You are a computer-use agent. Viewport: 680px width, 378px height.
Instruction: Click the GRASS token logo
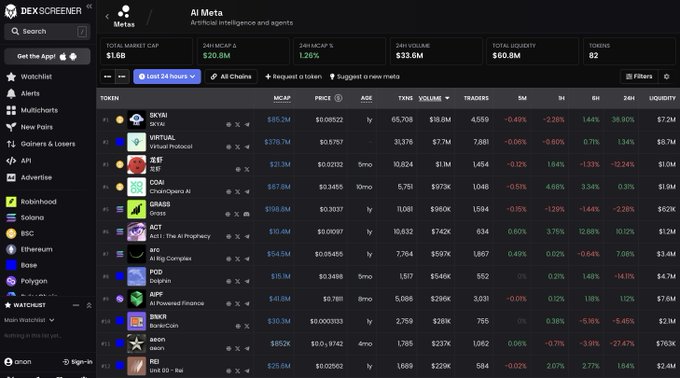pyautogui.click(x=137, y=209)
